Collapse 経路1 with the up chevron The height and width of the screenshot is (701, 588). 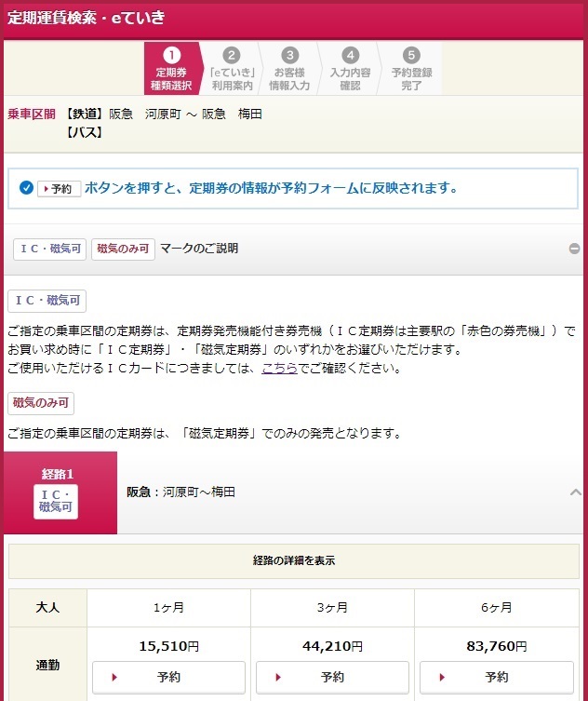[x=576, y=492]
